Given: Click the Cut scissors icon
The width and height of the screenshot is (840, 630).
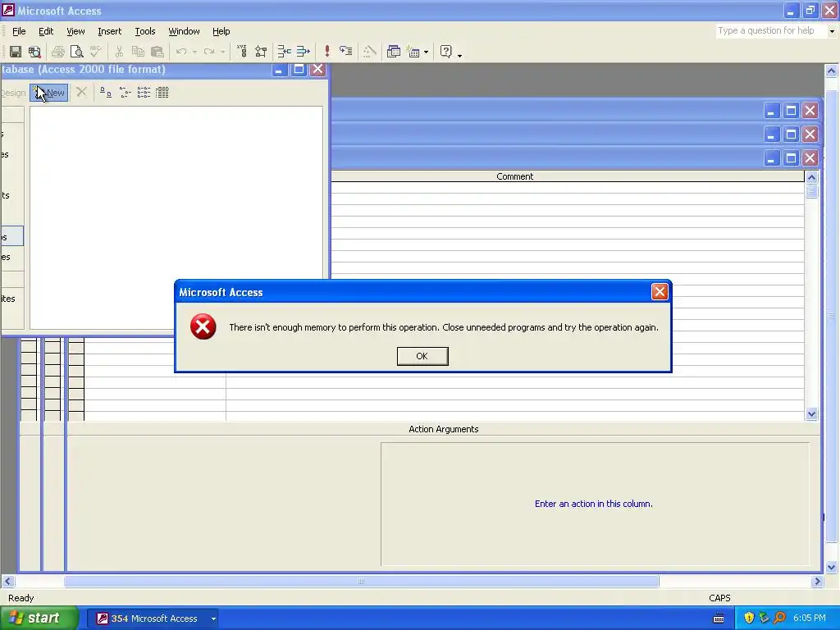Looking at the screenshot, I should pos(119,52).
